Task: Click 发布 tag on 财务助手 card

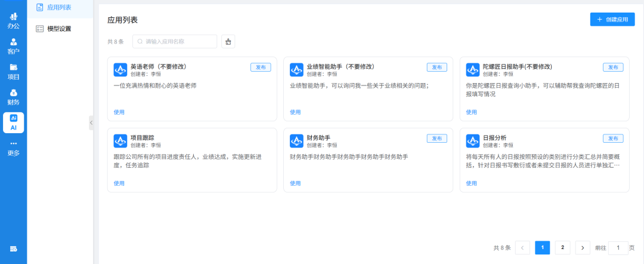Action: 437,139
